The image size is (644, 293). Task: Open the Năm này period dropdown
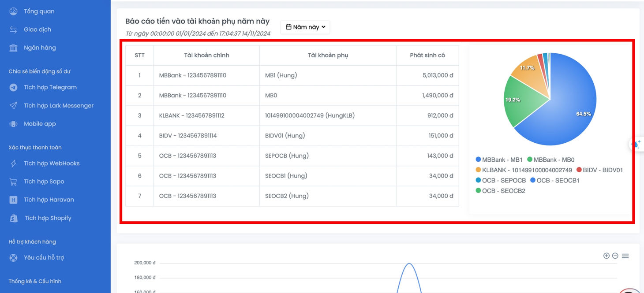305,27
